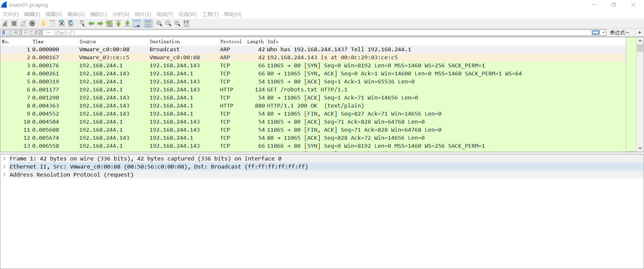The width and height of the screenshot is (644, 269).
Task: Click the packet list minimap color bar
Action: coord(631,94)
